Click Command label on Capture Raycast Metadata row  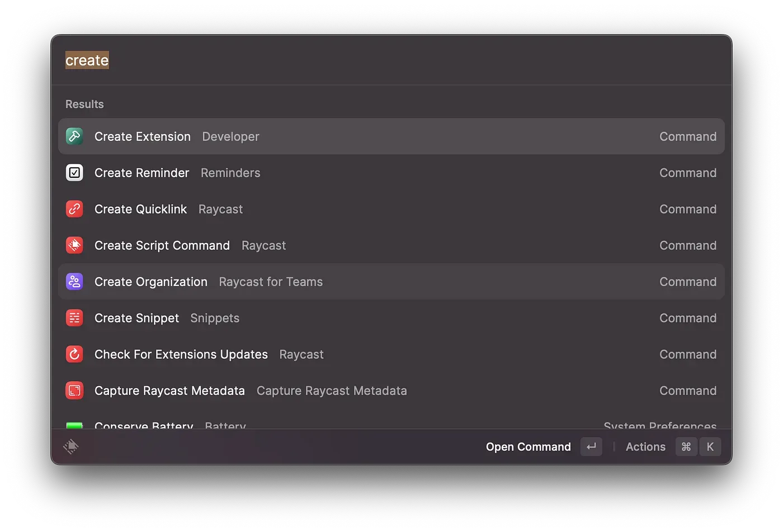(688, 391)
